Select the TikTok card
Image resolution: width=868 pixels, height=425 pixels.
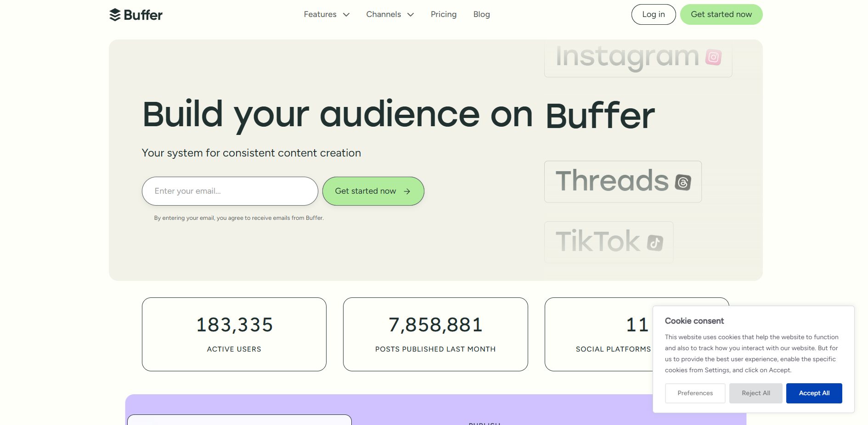pyautogui.click(x=609, y=242)
